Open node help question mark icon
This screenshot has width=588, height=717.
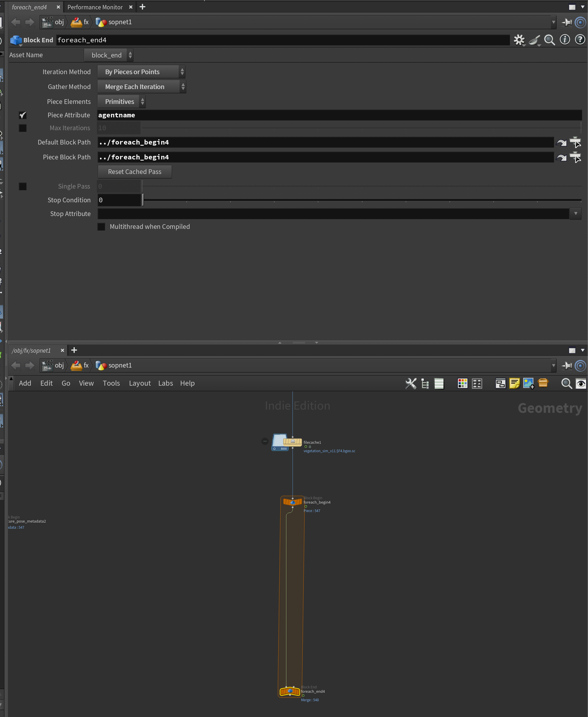[x=580, y=40]
